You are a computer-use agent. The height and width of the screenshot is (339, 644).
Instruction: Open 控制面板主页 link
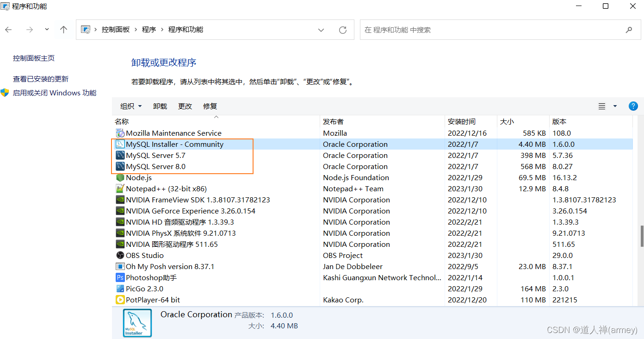(x=34, y=58)
